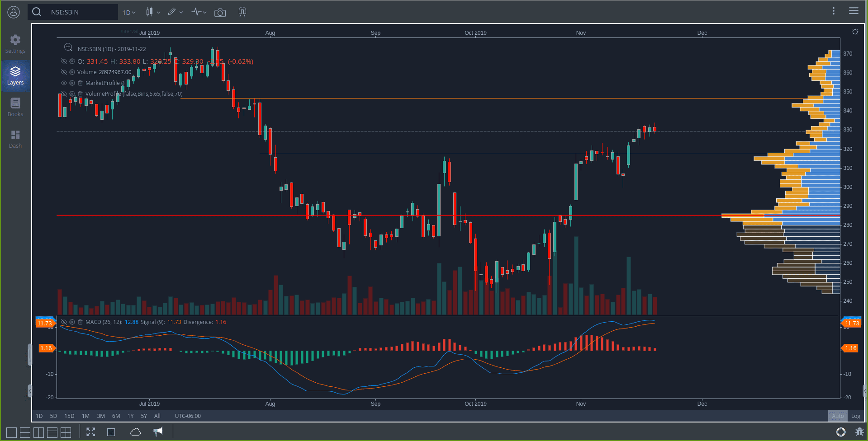
Task: Switch price scale to Log
Action: pyautogui.click(x=856, y=416)
